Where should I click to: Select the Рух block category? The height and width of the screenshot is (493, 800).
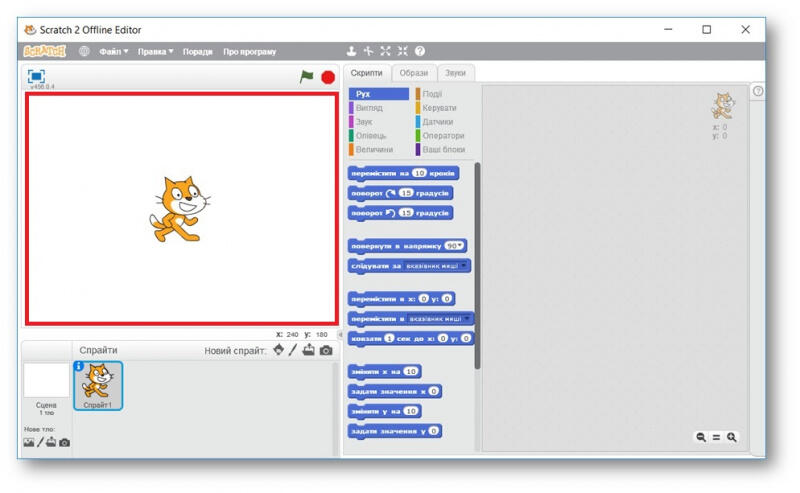click(x=379, y=94)
